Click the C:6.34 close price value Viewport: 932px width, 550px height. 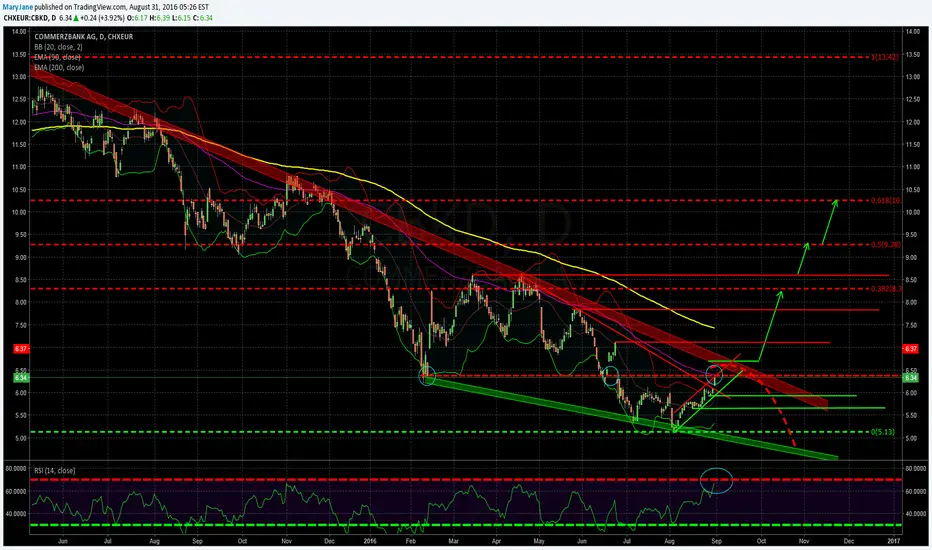tap(202, 18)
